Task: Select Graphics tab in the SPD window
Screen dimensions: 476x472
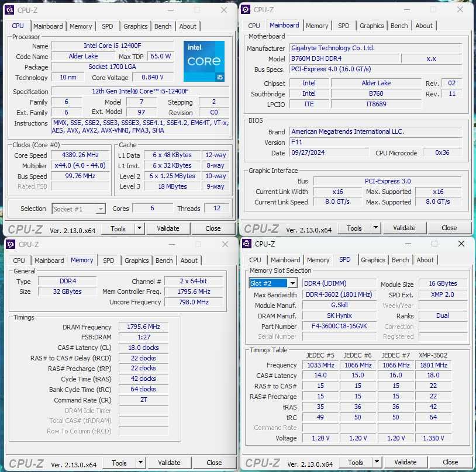Action: coord(372,260)
